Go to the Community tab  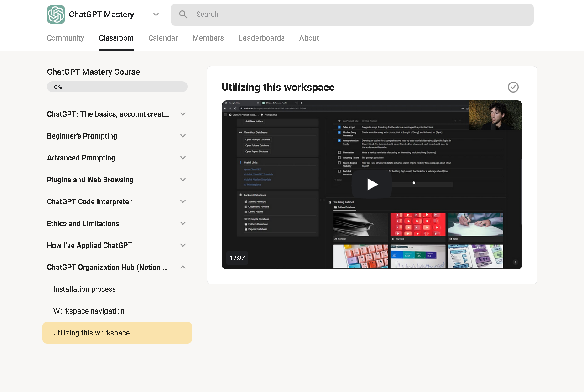point(66,38)
